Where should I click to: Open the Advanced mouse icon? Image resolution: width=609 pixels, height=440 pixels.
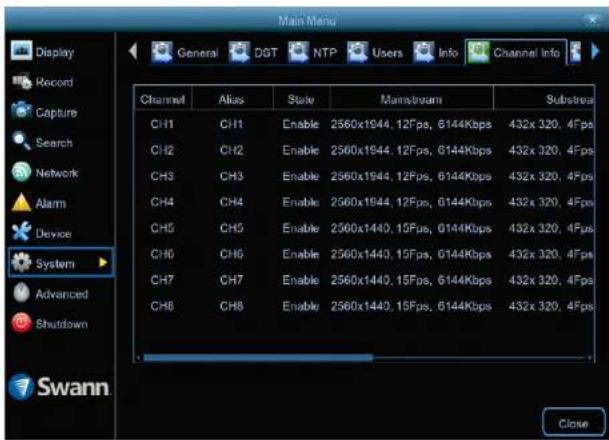coord(21,293)
